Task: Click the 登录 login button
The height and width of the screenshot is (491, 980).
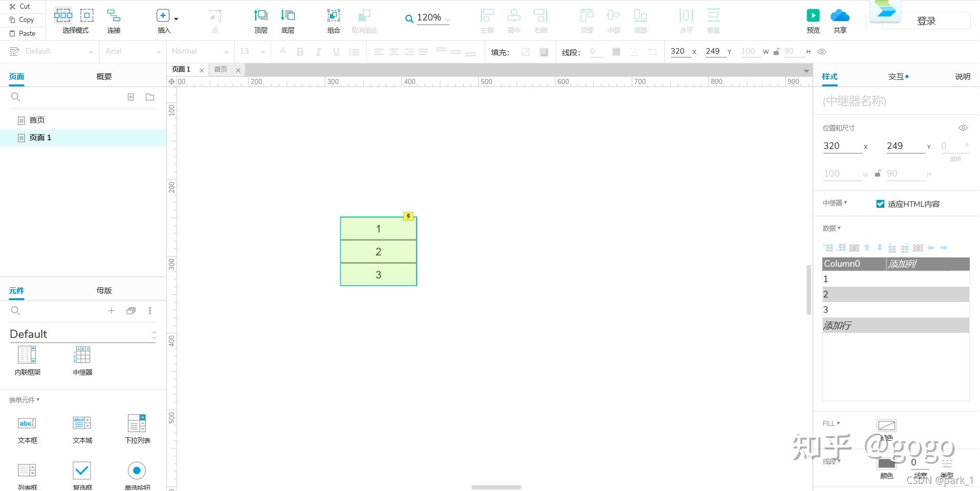Action: coord(926,21)
